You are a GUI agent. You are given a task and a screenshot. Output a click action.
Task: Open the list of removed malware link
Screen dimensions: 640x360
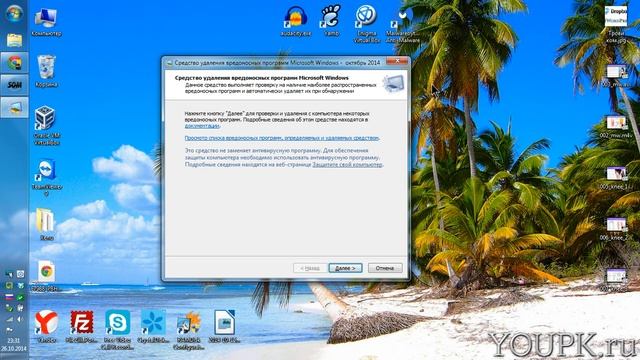tap(282, 138)
